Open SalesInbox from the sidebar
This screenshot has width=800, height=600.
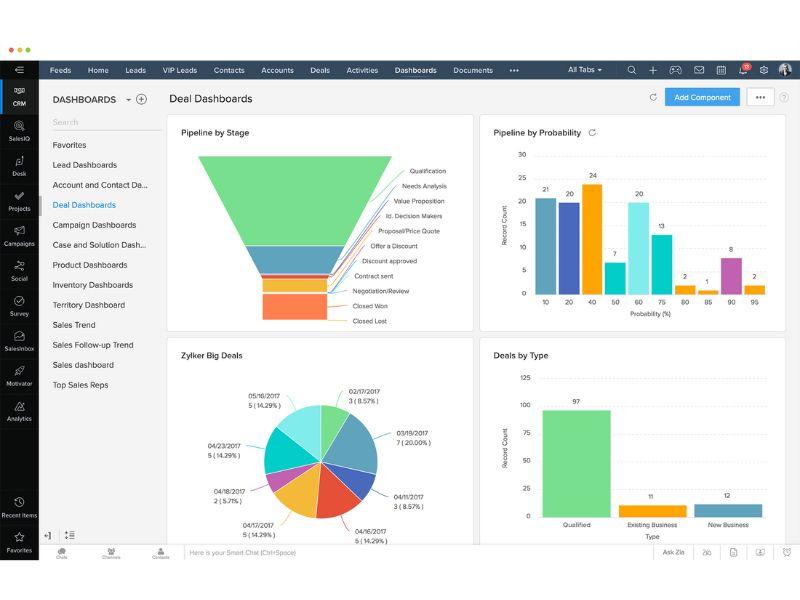coord(19,341)
